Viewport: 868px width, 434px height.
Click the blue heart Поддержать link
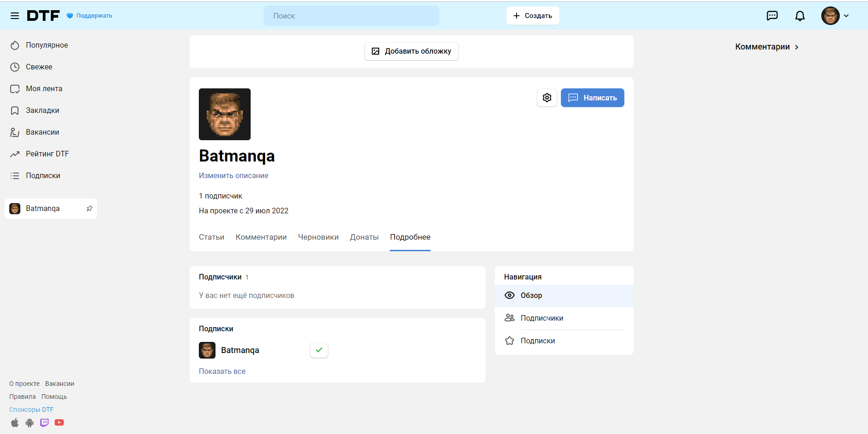click(89, 16)
